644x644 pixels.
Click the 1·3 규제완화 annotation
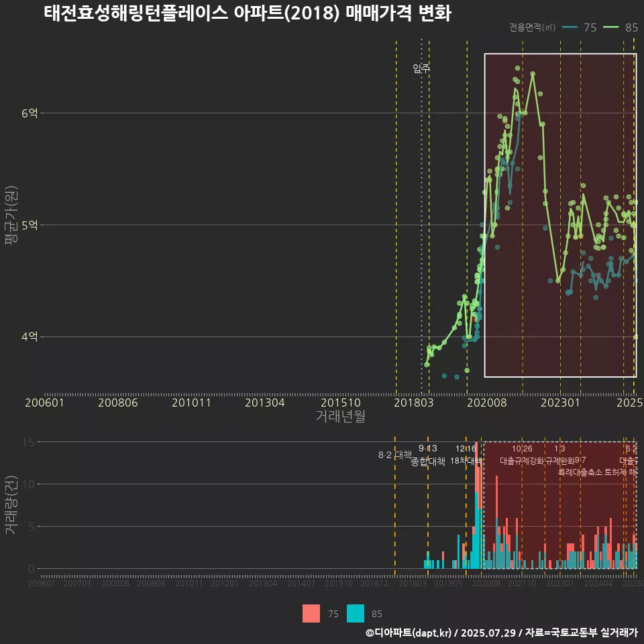click(559, 455)
